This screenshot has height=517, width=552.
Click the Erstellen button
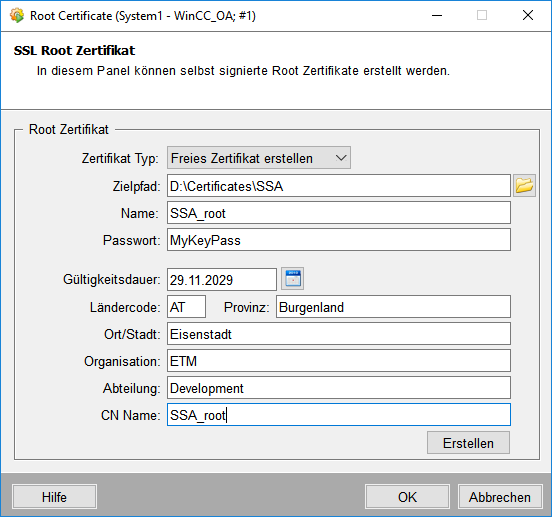point(468,443)
